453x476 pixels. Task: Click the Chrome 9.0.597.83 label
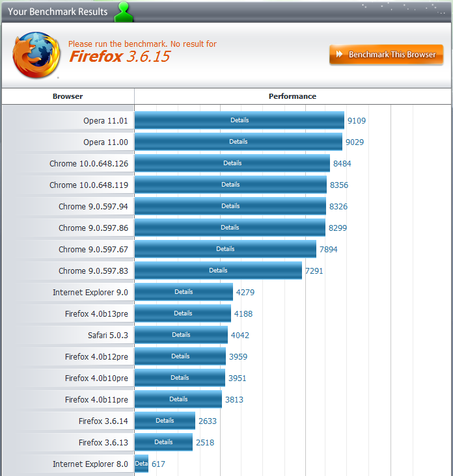point(93,271)
